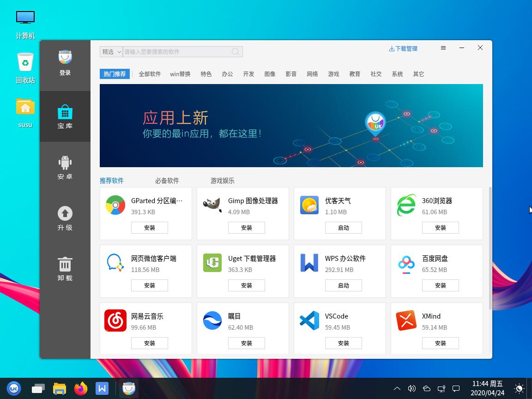532x399 pixels.
Task: Install Gimp 图像处理器 with 安装 button
Action: tap(247, 228)
